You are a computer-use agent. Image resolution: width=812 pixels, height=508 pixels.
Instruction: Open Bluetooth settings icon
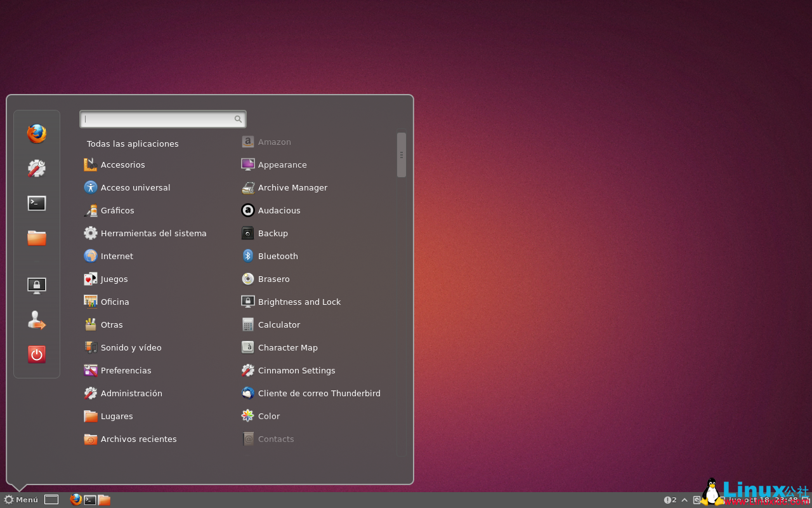[248, 256]
